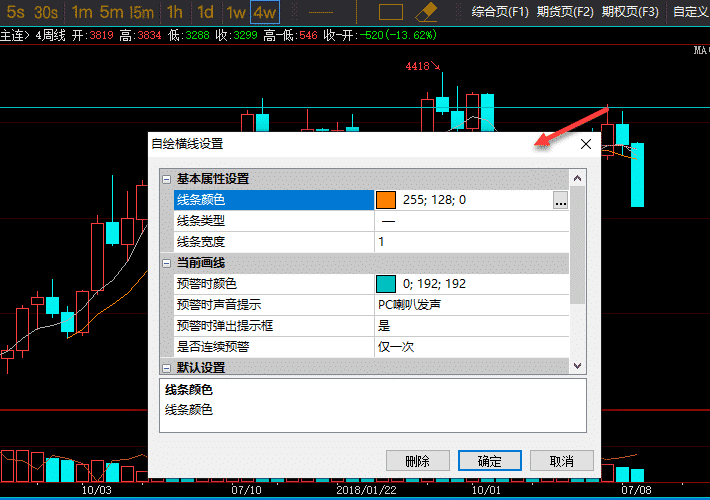Switch chart to 1h period
Screen dimensions: 710x500
pos(174,12)
